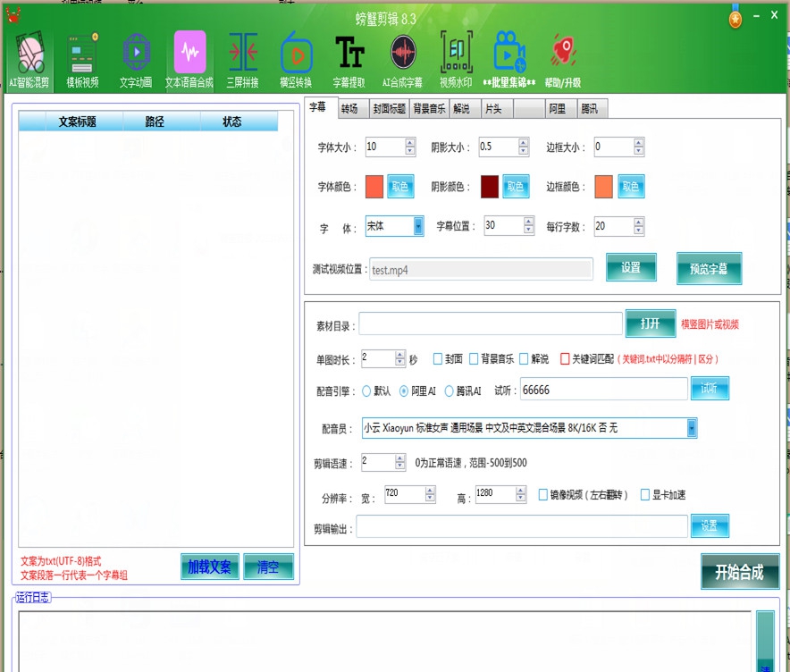The width and height of the screenshot is (790, 672).
Task: Pick a 字体颜色 via its 取色 swatch
Action: 399,186
